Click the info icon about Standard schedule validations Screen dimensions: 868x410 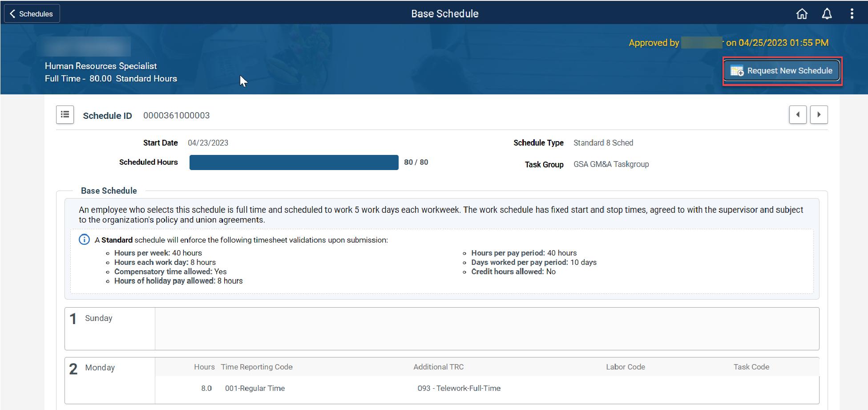click(84, 240)
